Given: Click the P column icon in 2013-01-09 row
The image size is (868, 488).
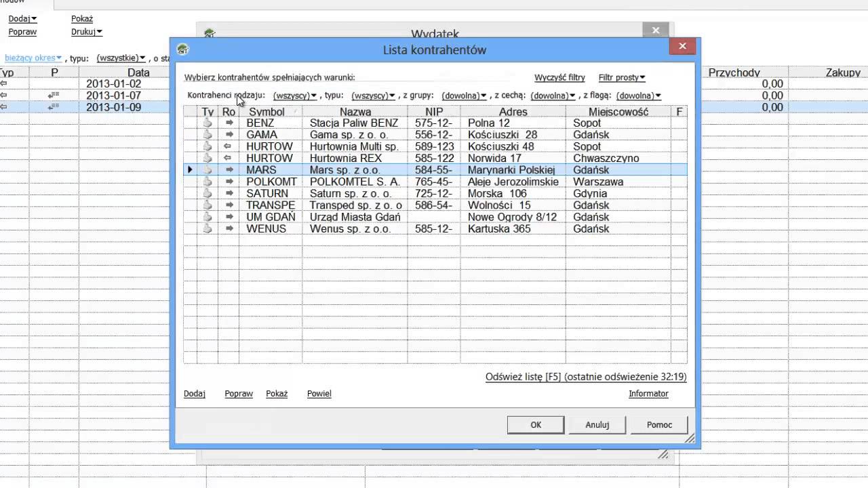Looking at the screenshot, I should [54, 107].
